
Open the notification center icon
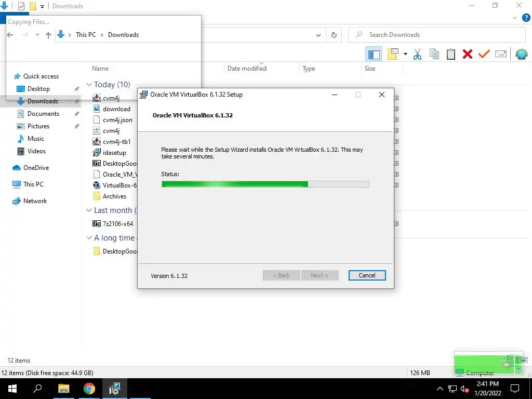(x=515, y=389)
